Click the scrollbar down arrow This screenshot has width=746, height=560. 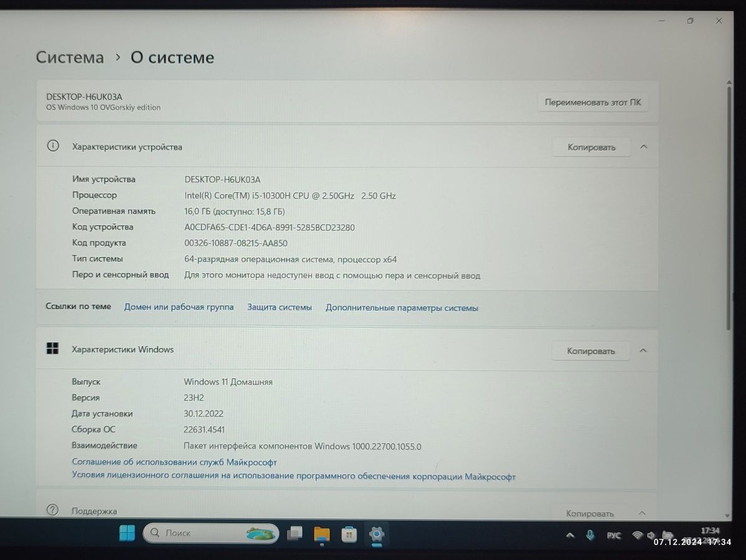pos(727,515)
